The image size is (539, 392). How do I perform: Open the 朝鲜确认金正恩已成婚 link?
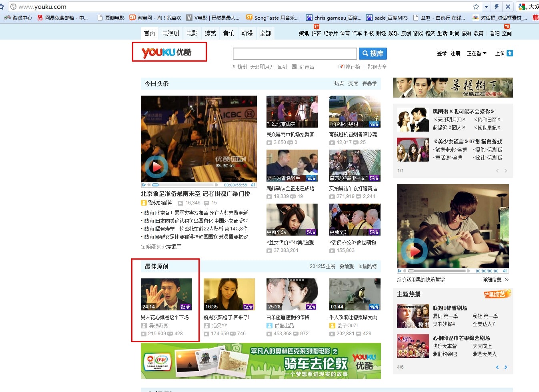click(x=291, y=188)
